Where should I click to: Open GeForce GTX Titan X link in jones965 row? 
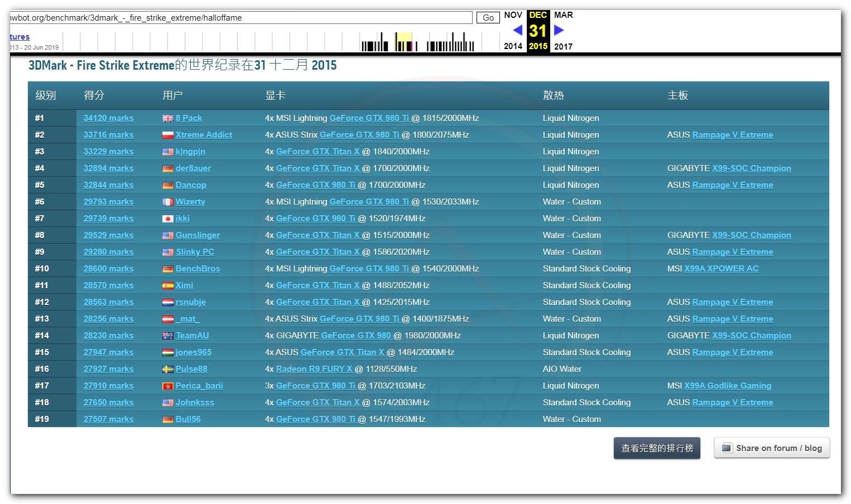point(343,352)
